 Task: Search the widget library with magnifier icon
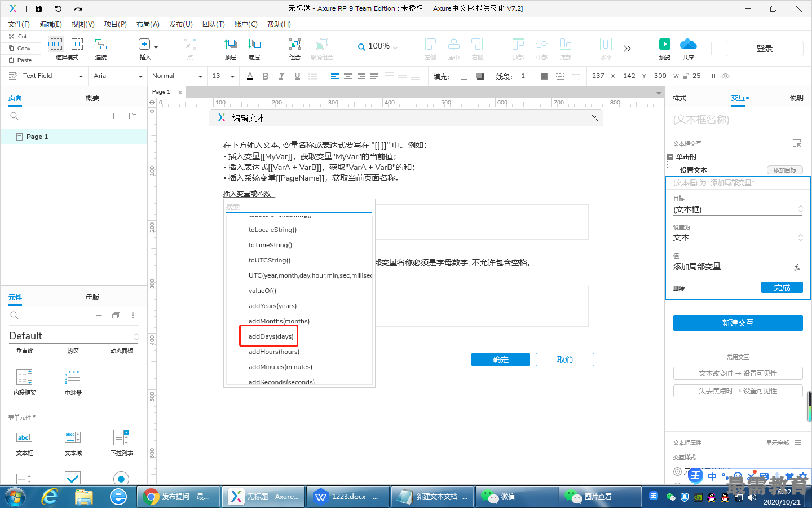[x=15, y=315]
